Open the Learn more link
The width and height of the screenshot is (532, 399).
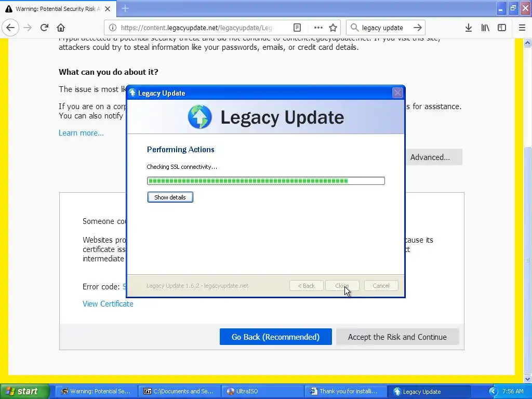click(81, 133)
